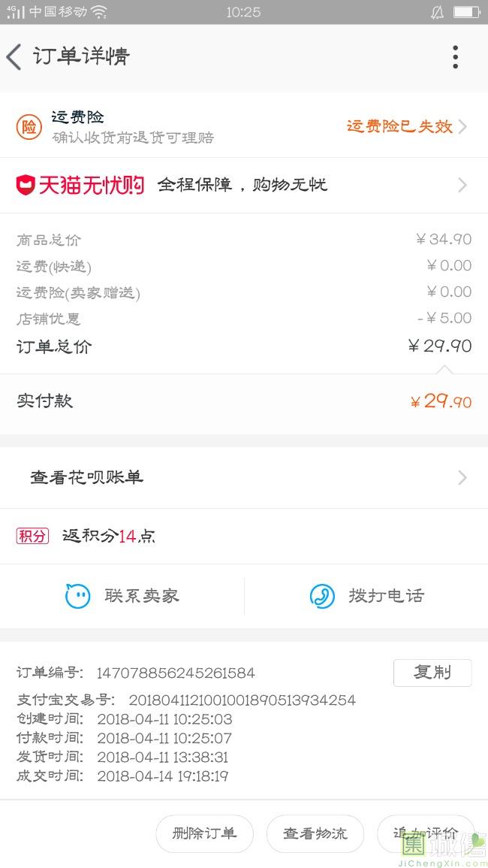Tap the Tmall 天猫无忧购 logo icon
The width and height of the screenshot is (488, 868).
tap(26, 185)
